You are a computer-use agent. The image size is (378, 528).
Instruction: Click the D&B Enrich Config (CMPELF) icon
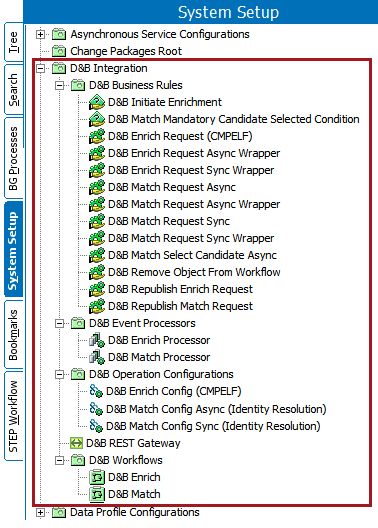tap(96, 391)
